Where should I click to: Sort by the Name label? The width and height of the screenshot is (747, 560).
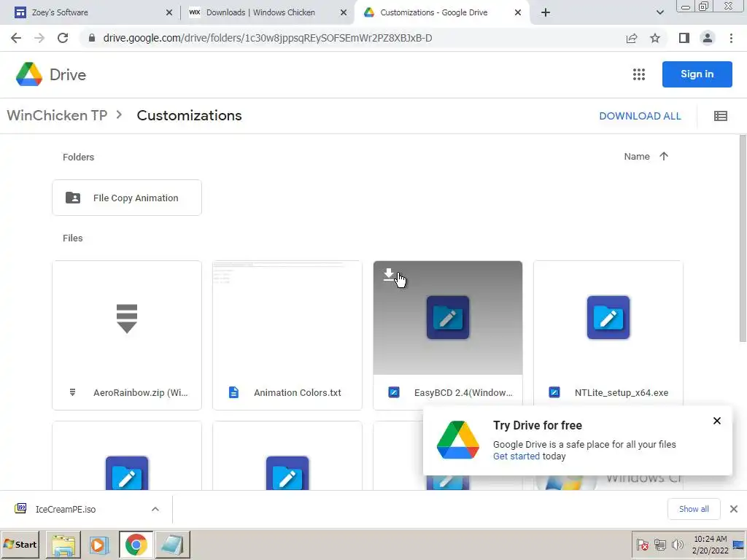pyautogui.click(x=637, y=156)
